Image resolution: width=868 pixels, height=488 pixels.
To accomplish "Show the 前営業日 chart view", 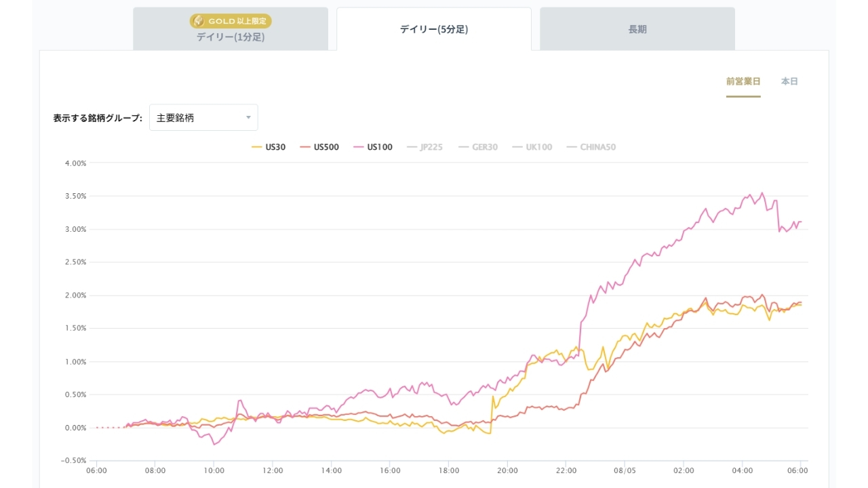I will click(x=743, y=81).
